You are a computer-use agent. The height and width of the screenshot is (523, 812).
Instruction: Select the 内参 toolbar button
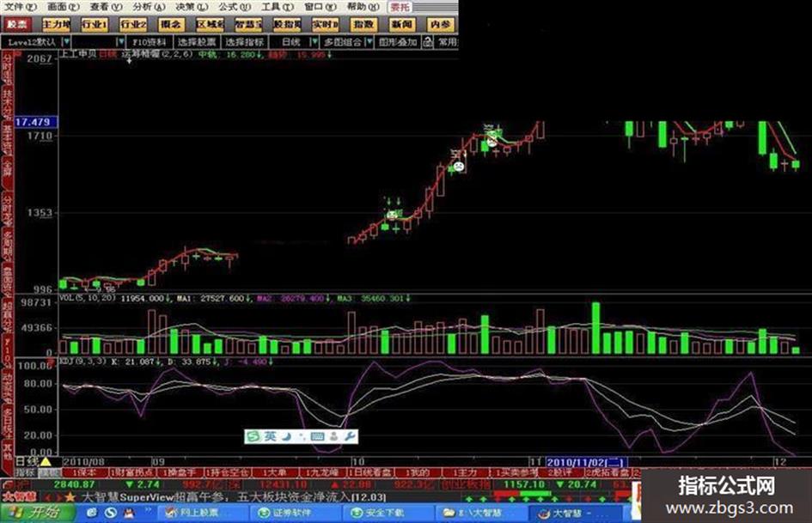click(440, 24)
